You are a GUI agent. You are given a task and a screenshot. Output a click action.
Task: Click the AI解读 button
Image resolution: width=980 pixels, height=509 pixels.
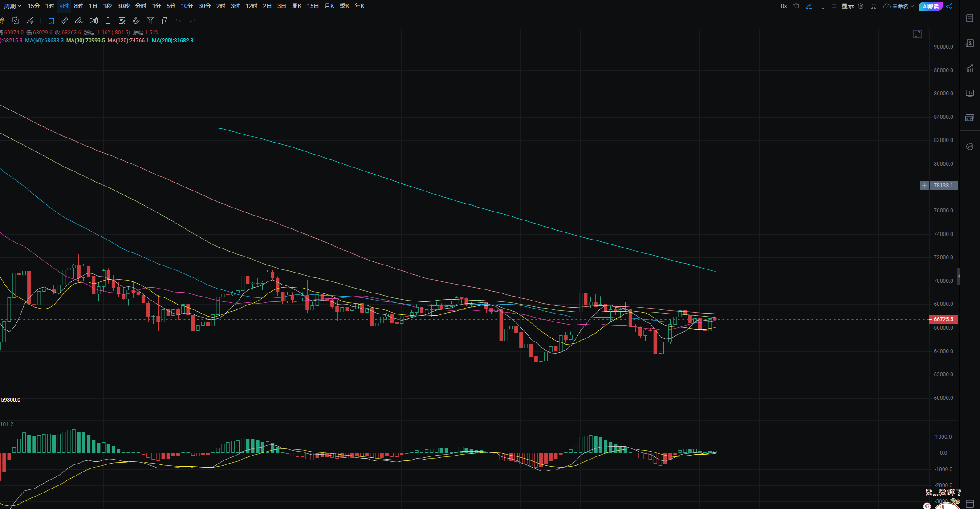(930, 6)
